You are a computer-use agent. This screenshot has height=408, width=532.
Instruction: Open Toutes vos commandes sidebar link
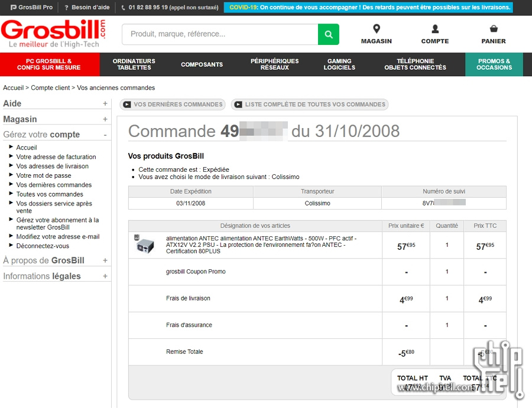pyautogui.click(x=50, y=194)
